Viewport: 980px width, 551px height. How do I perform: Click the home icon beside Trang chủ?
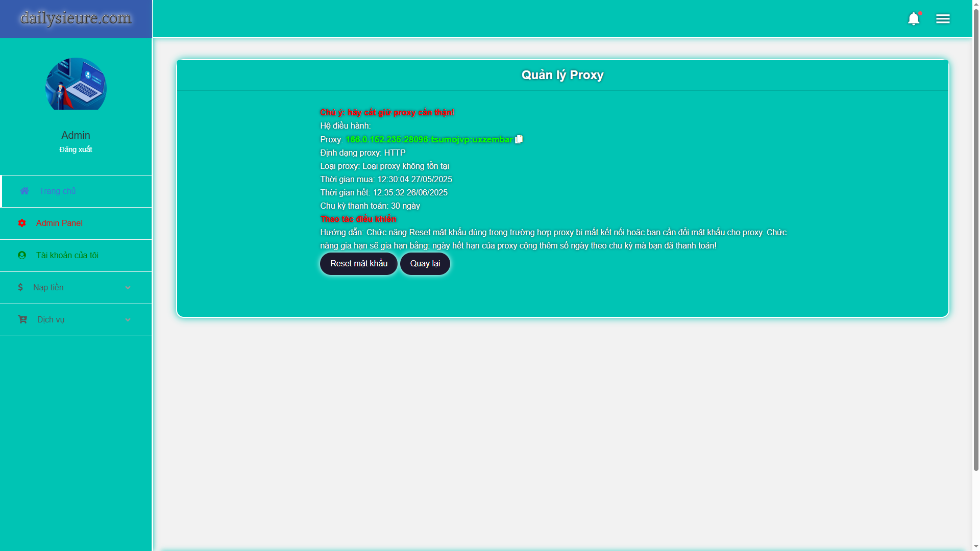pos(24,191)
